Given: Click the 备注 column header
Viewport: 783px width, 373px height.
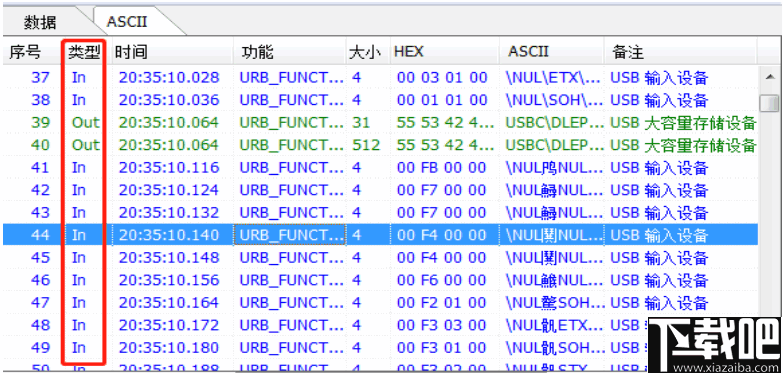Looking at the screenshot, I should click(681, 52).
